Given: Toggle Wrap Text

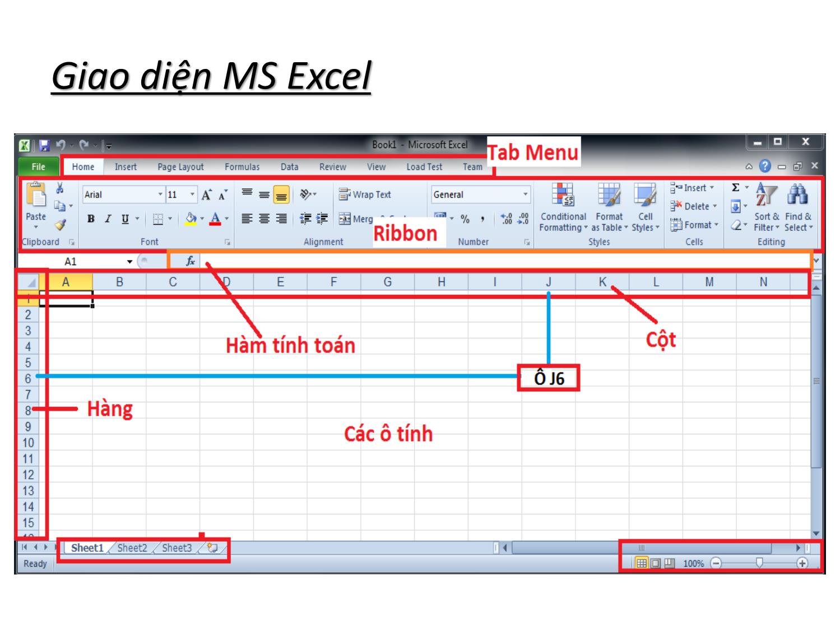Looking at the screenshot, I should pyautogui.click(x=365, y=194).
